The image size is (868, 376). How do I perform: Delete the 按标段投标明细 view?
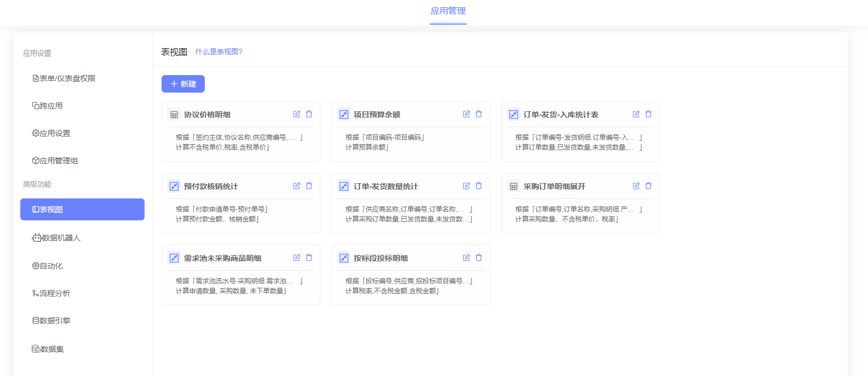(x=479, y=258)
